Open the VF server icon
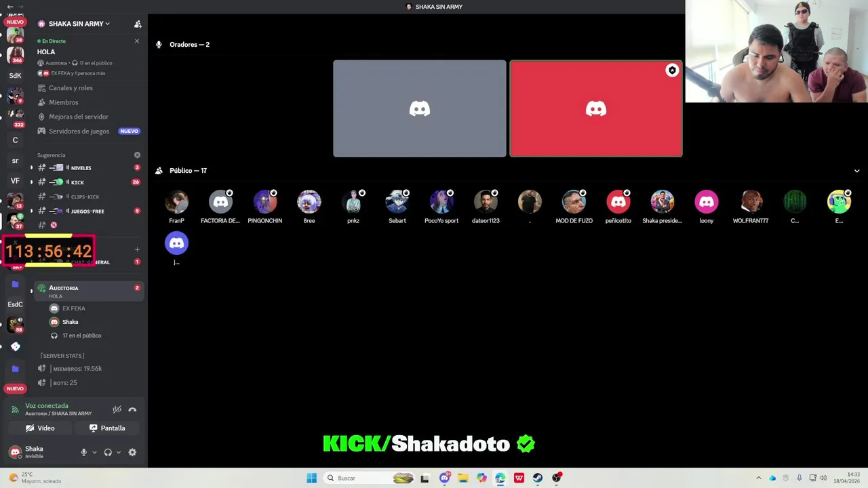 pyautogui.click(x=15, y=181)
